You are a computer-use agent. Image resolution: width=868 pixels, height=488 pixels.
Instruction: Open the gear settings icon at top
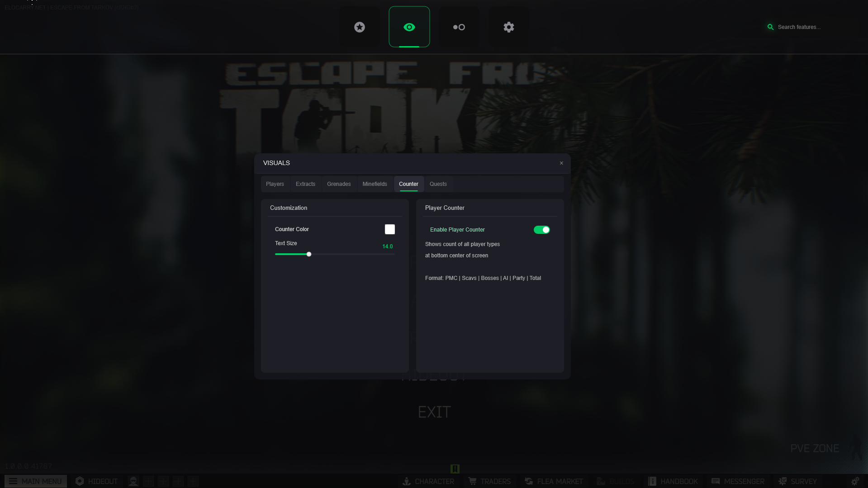point(508,27)
